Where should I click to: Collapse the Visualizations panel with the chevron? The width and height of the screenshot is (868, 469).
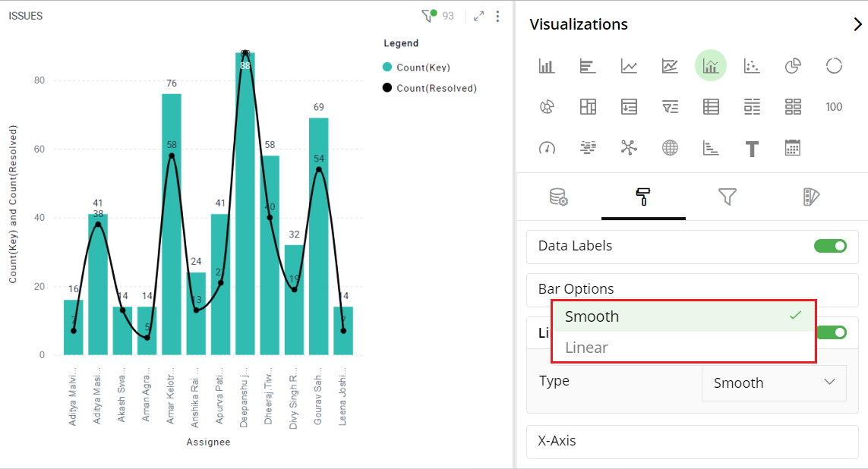[857, 24]
